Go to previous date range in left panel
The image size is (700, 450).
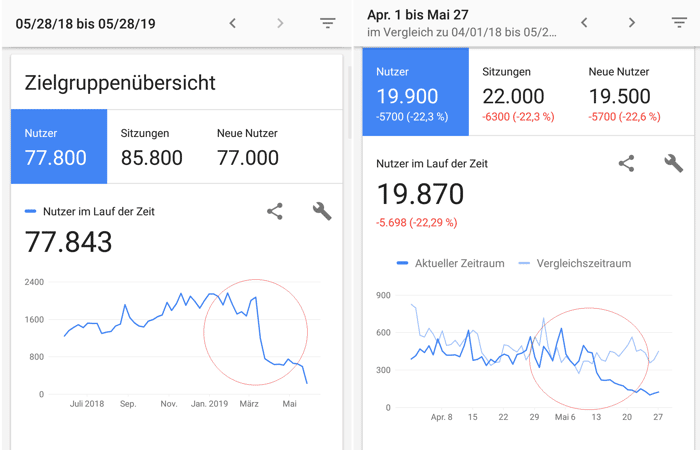233,23
